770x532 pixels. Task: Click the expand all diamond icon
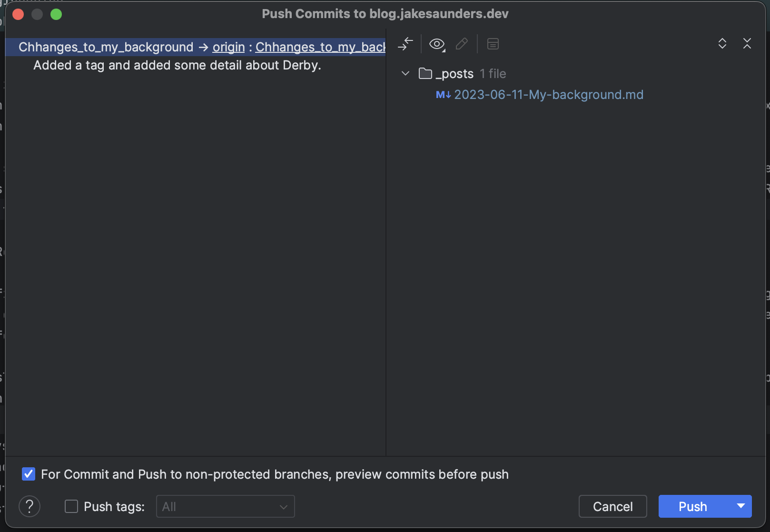point(722,44)
